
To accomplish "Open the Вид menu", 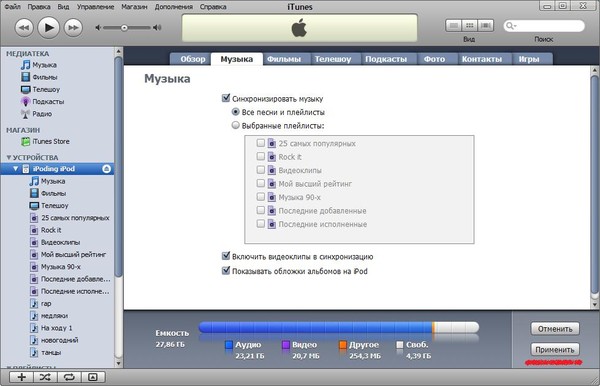I will 64,7.
